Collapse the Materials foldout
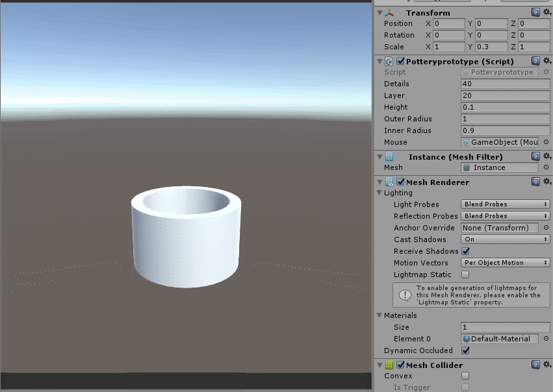Image resolution: width=553 pixels, height=392 pixels. click(x=379, y=315)
